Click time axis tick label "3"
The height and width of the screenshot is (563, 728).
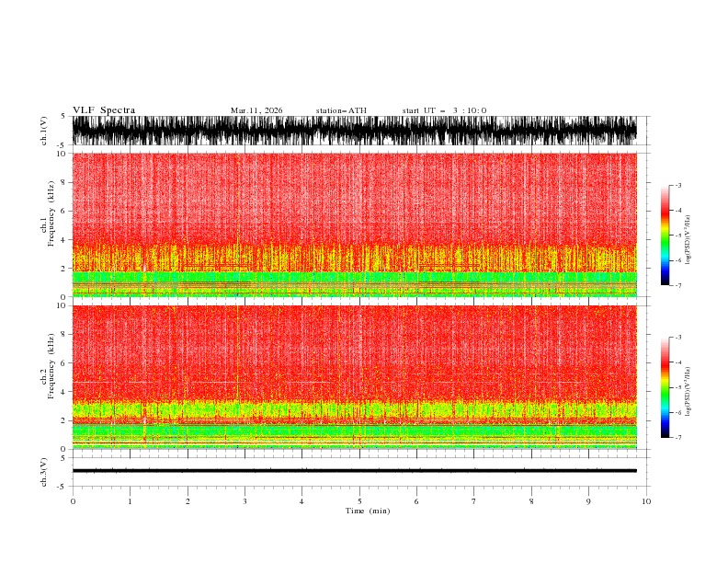click(245, 501)
